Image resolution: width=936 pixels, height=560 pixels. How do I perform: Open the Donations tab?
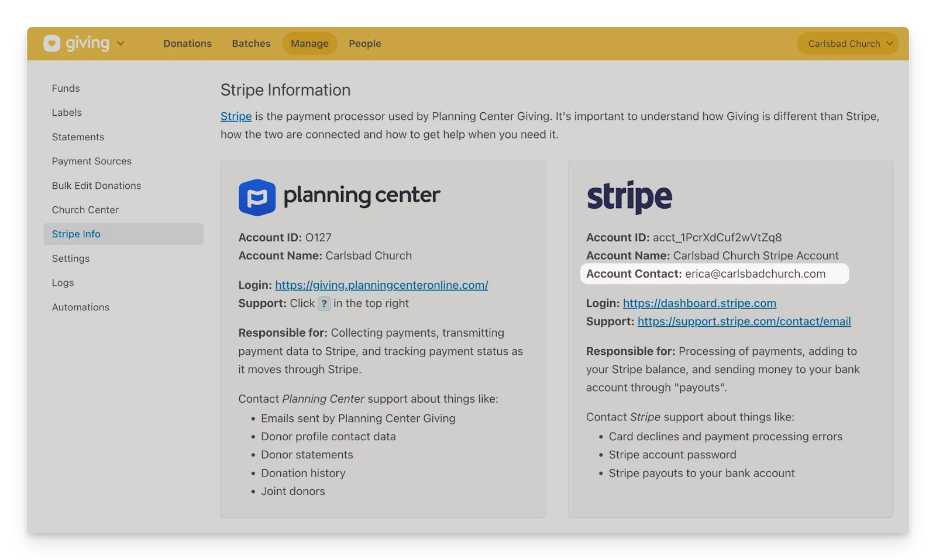tap(187, 44)
